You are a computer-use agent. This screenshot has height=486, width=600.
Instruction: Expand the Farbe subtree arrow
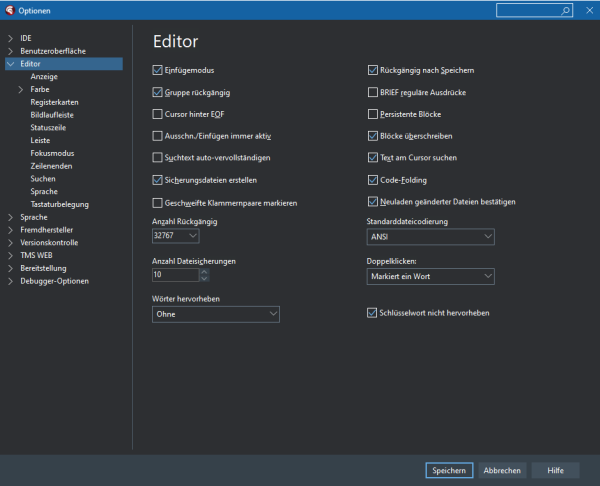(x=21, y=89)
